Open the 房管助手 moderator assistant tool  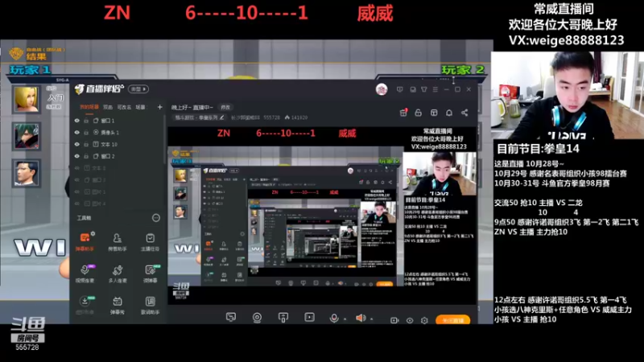pos(117,242)
